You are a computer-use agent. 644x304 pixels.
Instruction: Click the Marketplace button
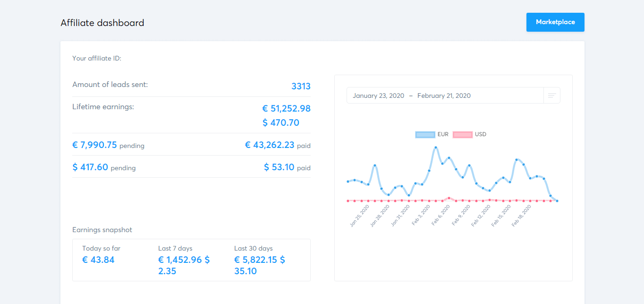click(x=555, y=22)
